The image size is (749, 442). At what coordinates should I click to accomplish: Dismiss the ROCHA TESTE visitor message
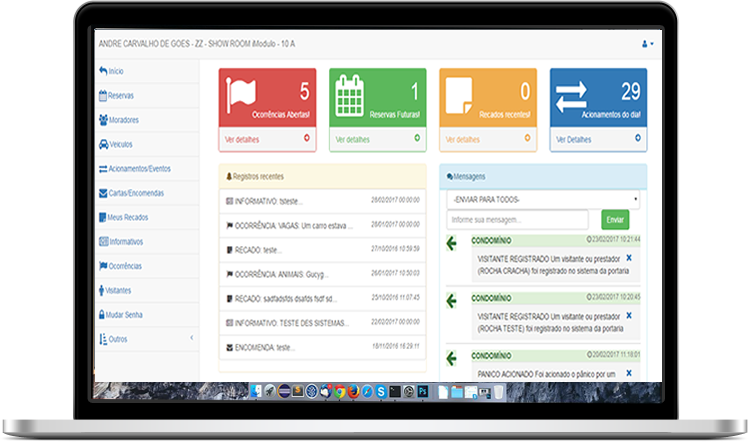(628, 315)
